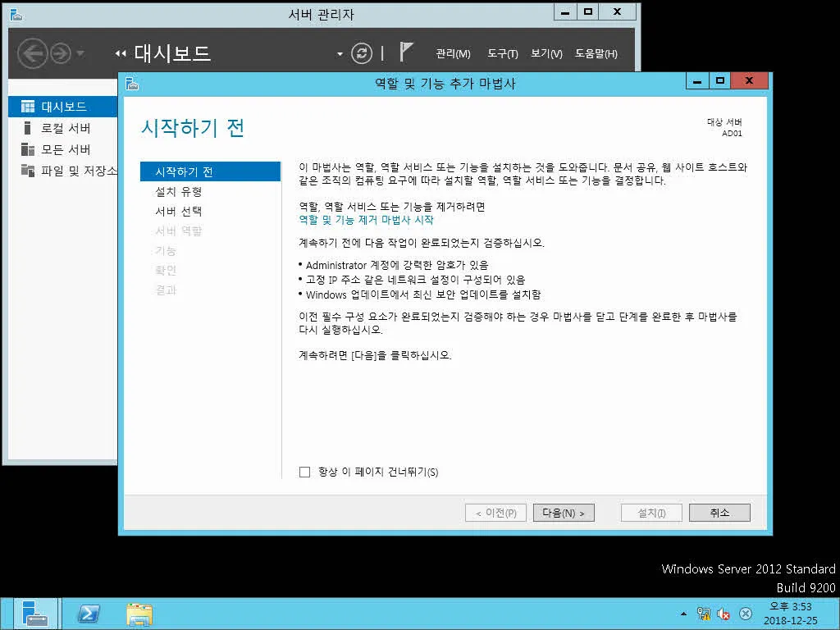
Task: Launch PowerShell from the taskbar
Action: click(88, 613)
